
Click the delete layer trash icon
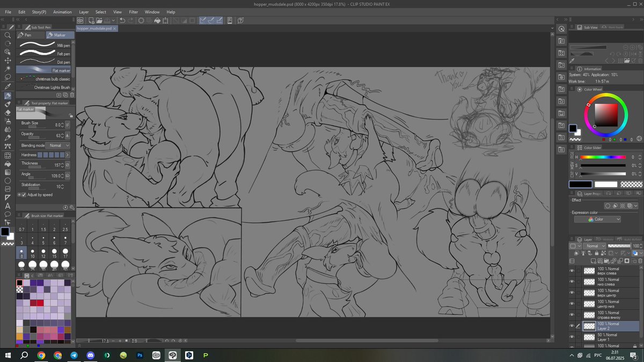click(x=639, y=261)
